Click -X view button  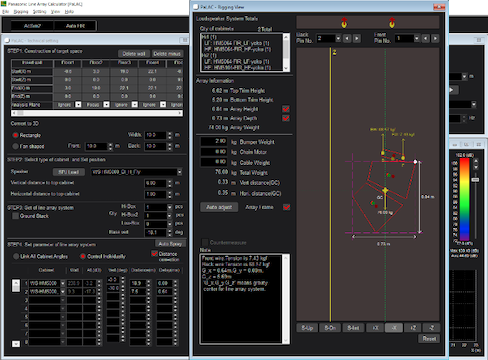pos(394,328)
